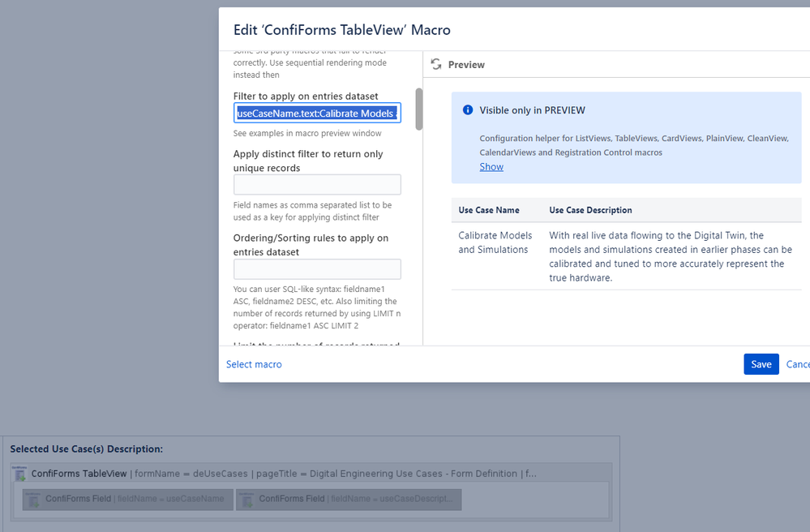This screenshot has width=810, height=532.
Task: Click the Preview label to refresh the preview
Action: (466, 65)
